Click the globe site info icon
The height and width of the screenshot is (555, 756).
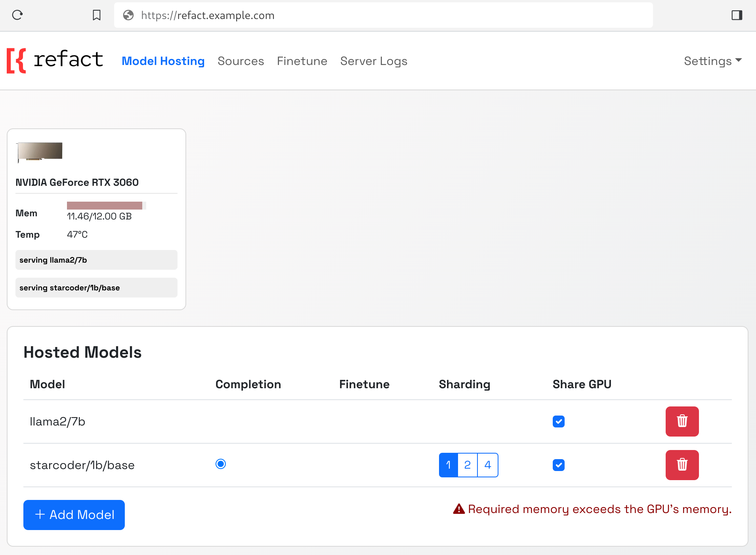[x=128, y=15]
